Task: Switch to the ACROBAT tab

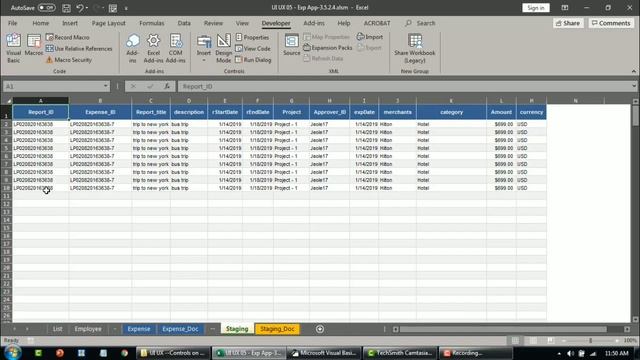Action: [x=376, y=23]
